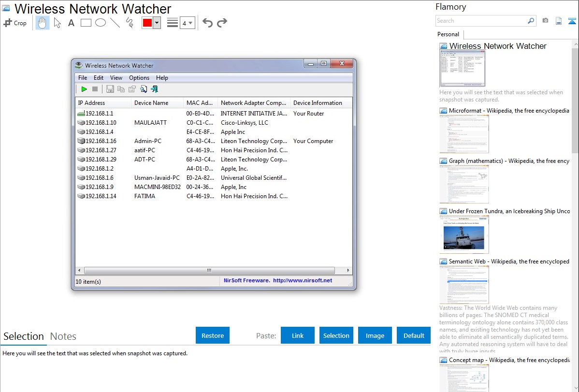Viewport: 579px width, 392px height.
Task: Choose the freehand squiggle drawing tool
Action: click(130, 23)
